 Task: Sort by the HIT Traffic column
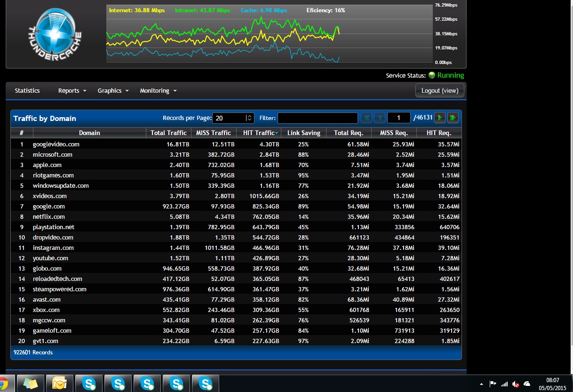coord(258,133)
